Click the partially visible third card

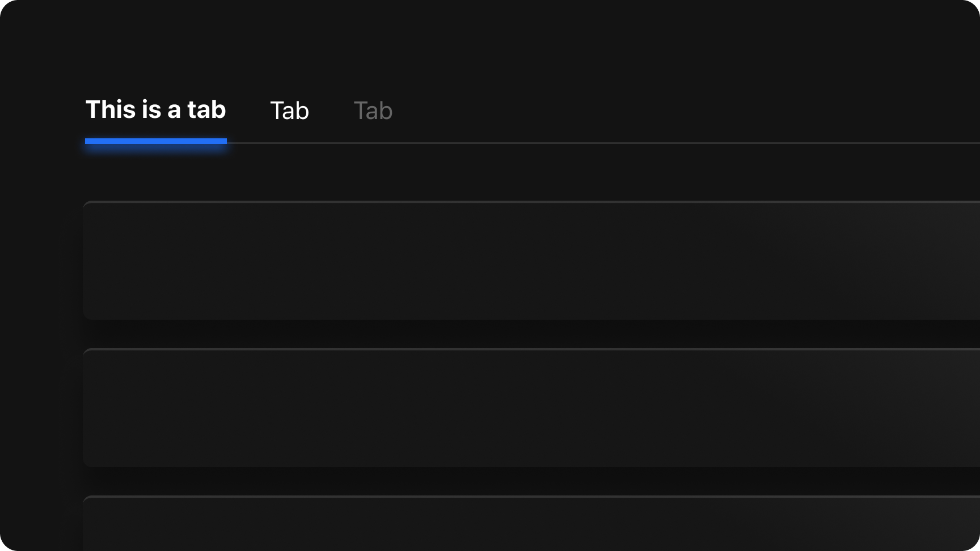531,523
